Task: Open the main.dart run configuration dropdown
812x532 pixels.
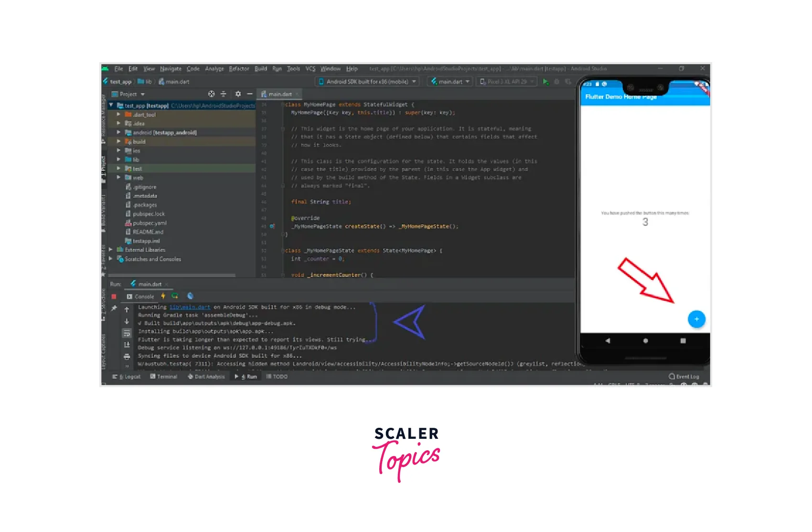Action: pos(450,82)
